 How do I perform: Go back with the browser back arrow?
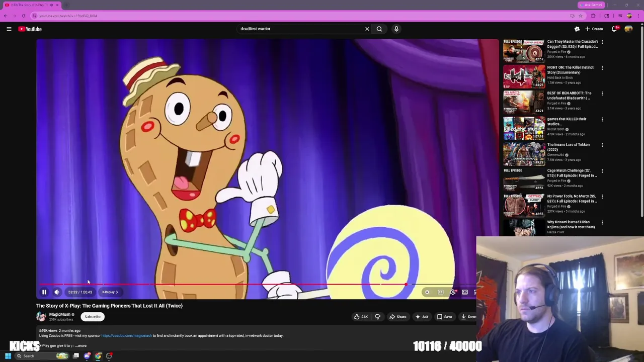point(6,16)
